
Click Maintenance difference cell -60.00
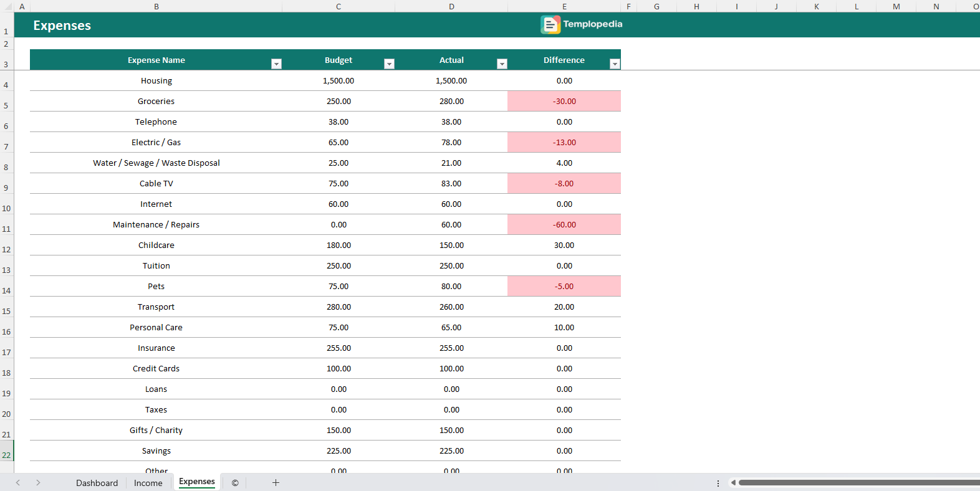coord(564,225)
